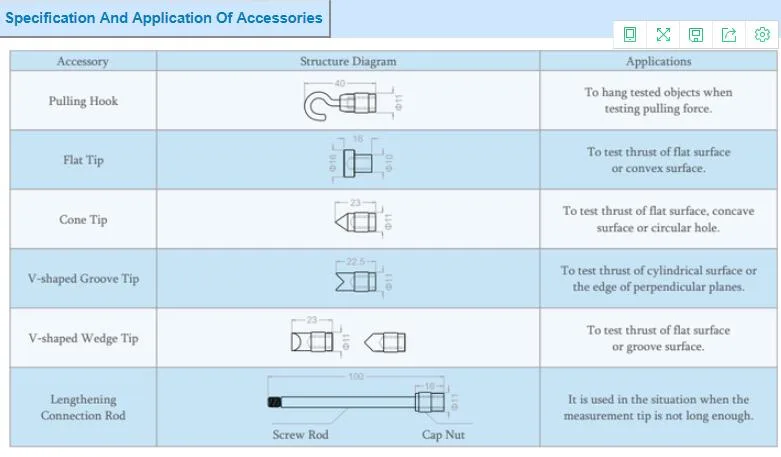
Task: Open settings with the gear icon
Action: click(x=762, y=34)
